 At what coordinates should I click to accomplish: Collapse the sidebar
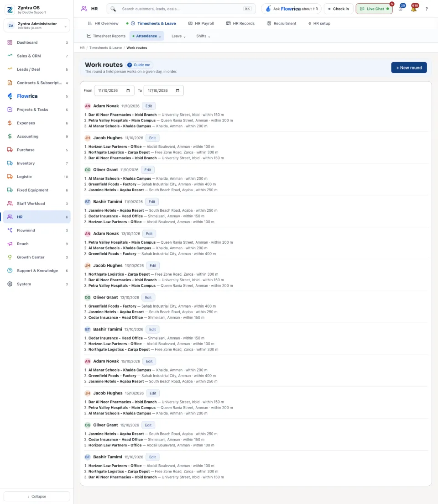click(37, 496)
